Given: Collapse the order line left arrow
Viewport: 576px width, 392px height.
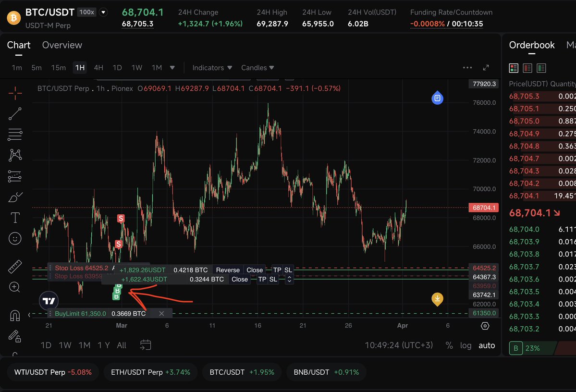Looking at the screenshot, I should point(29,315).
